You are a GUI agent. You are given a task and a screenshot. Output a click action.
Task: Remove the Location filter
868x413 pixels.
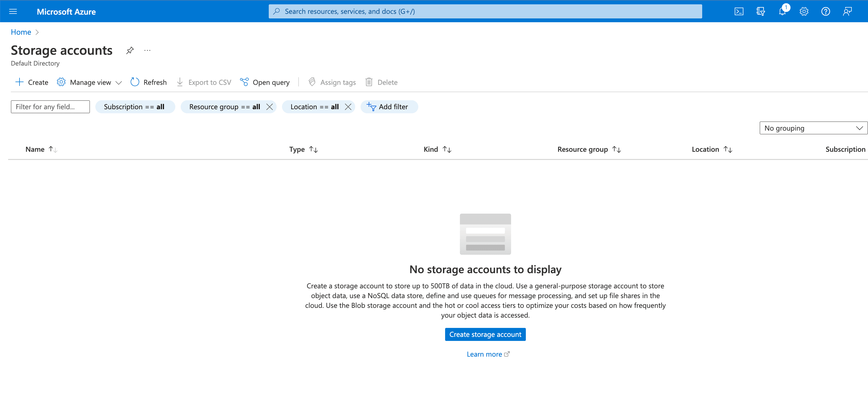pos(348,107)
